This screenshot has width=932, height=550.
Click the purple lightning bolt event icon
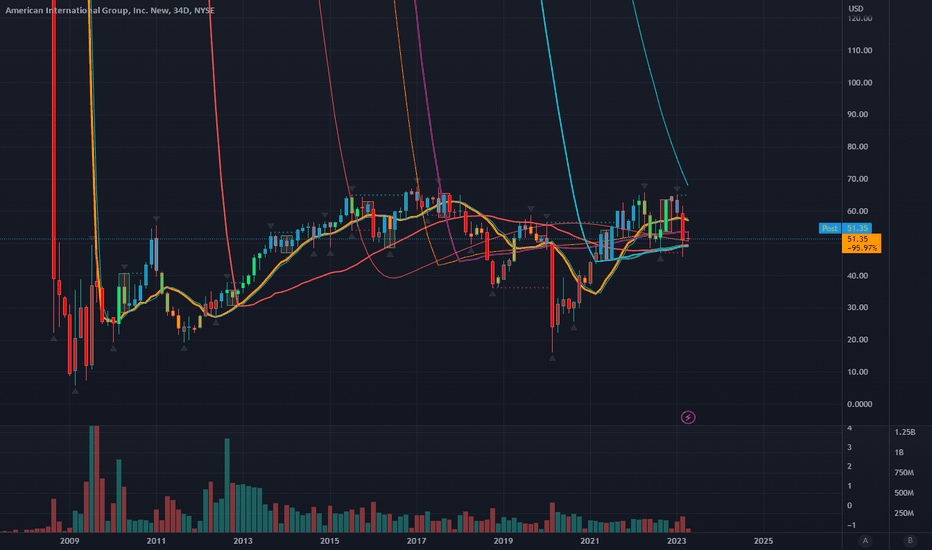point(688,417)
